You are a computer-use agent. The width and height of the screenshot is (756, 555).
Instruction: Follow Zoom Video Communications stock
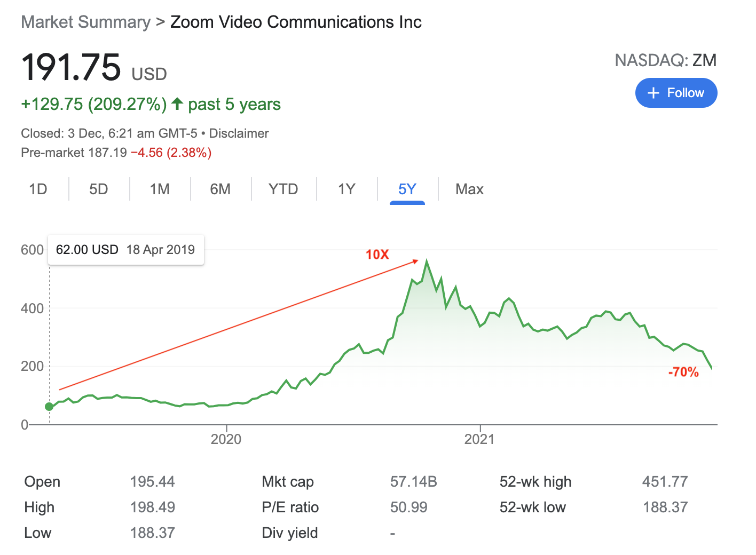(x=676, y=92)
